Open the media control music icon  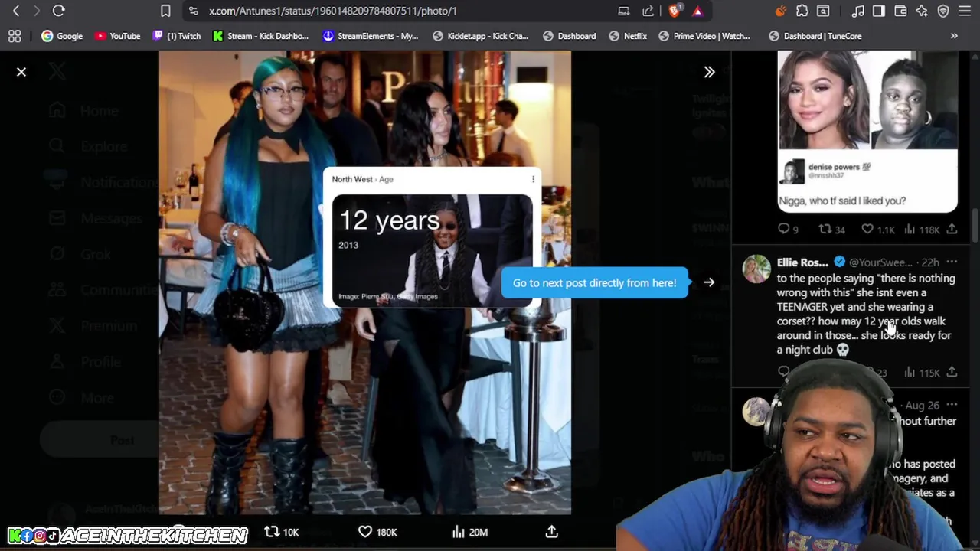point(858,11)
